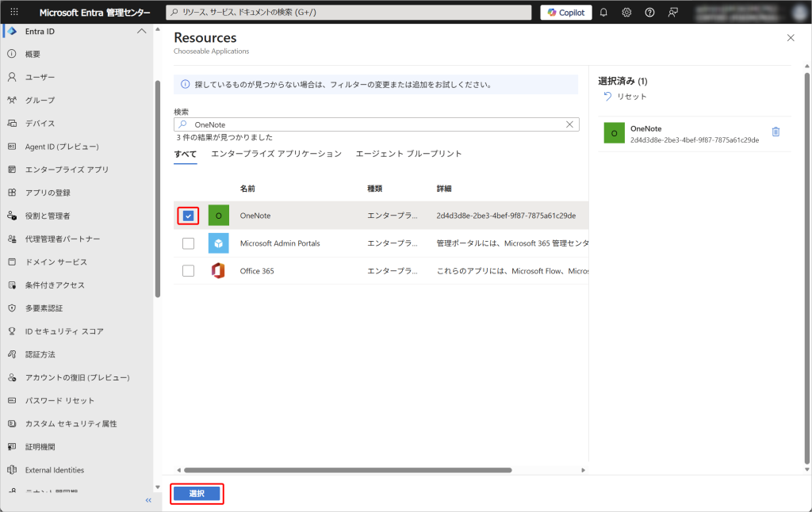Sort the list by 名前 column header
Image resolution: width=812 pixels, height=512 pixels.
pyautogui.click(x=247, y=189)
